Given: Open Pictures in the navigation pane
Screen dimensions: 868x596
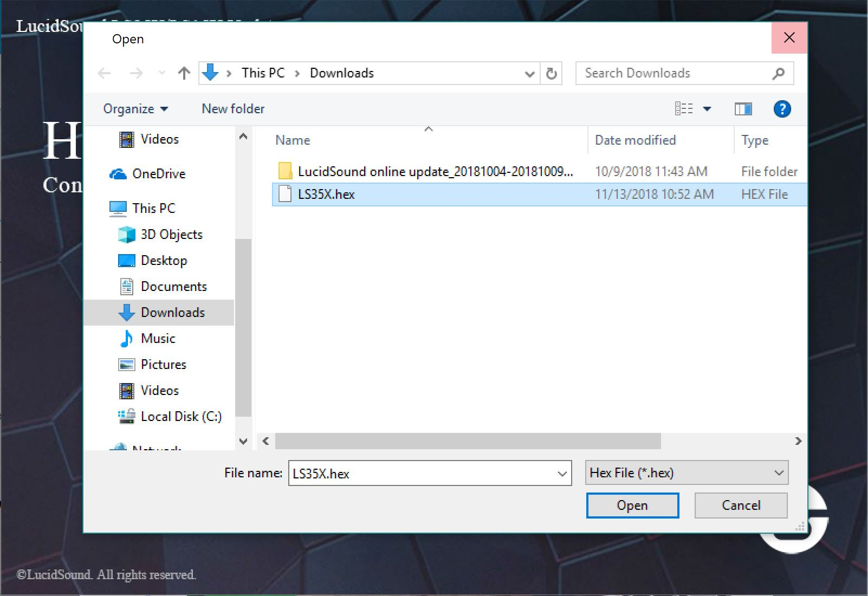Looking at the screenshot, I should 163,365.
